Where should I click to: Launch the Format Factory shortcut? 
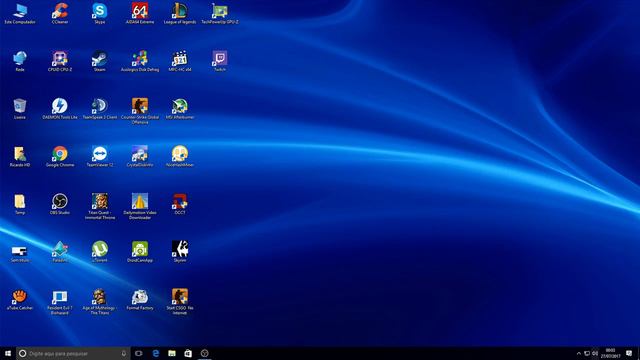(140, 300)
